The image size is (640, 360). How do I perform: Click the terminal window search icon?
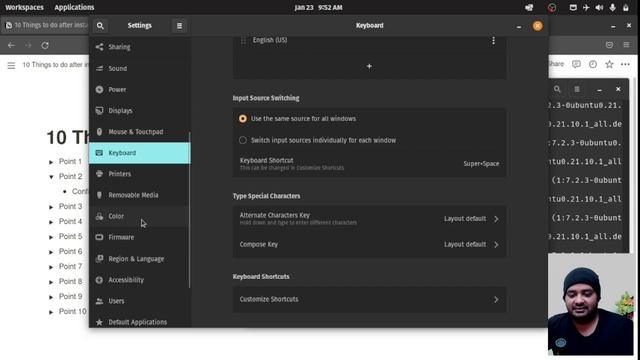557,89
